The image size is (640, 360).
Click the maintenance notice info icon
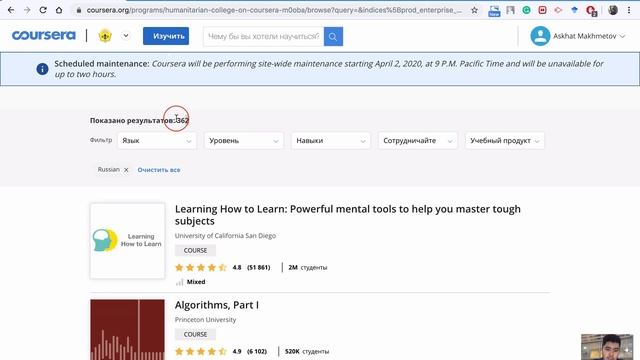[42, 69]
